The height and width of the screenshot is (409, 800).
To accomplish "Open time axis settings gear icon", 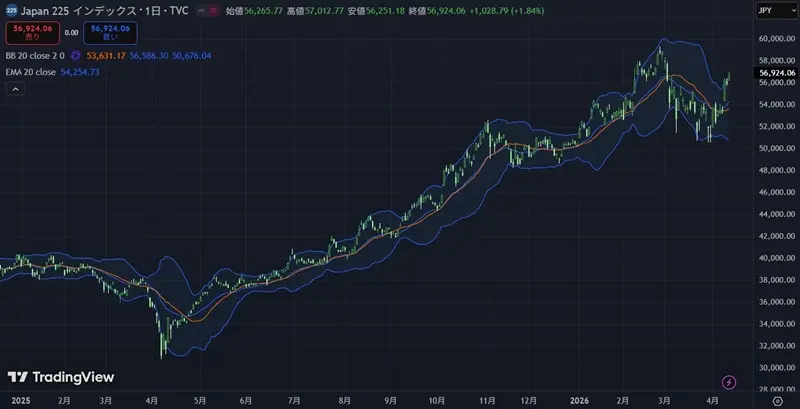I will point(777,399).
